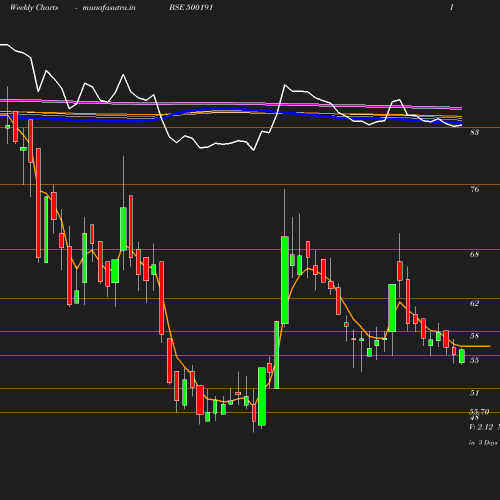Screen dimensions: 500x500
Task: Click the 58 price axis label
Action: coord(474,336)
